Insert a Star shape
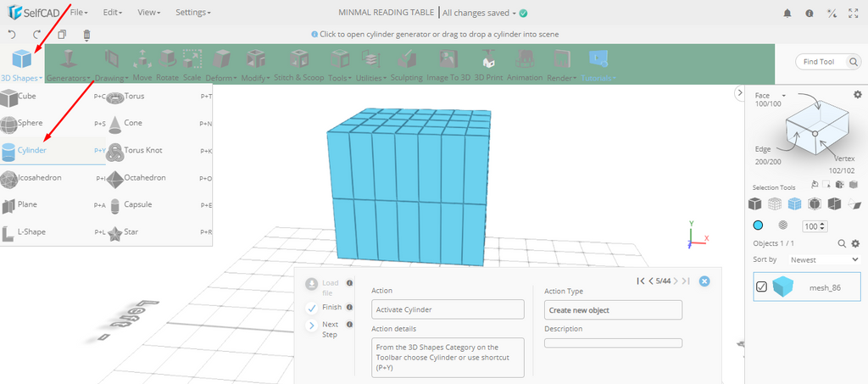 tap(131, 231)
